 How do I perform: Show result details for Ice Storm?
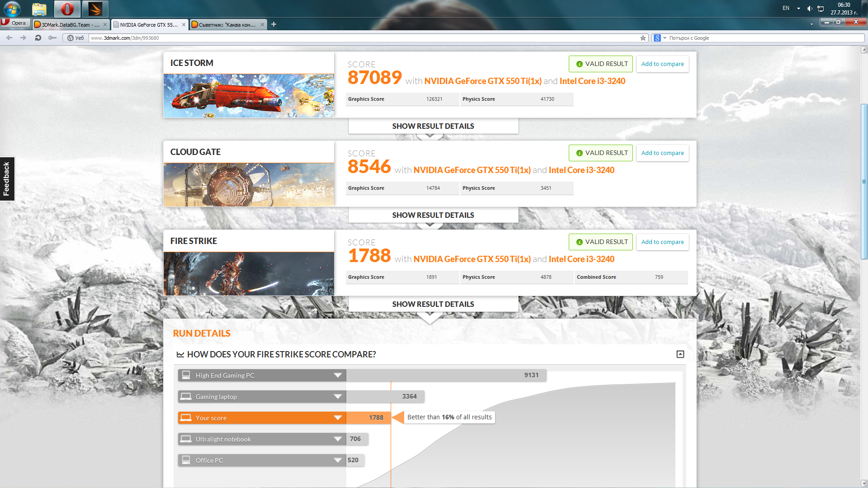coord(433,126)
